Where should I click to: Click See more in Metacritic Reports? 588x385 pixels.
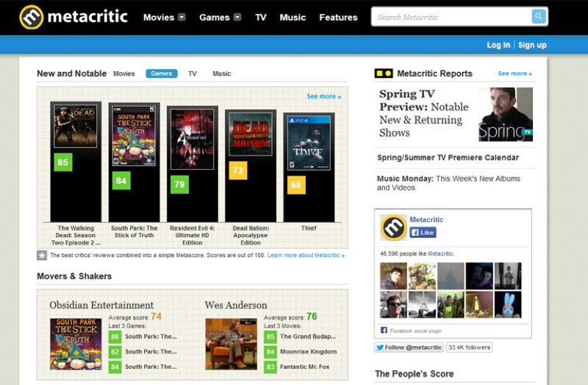515,73
